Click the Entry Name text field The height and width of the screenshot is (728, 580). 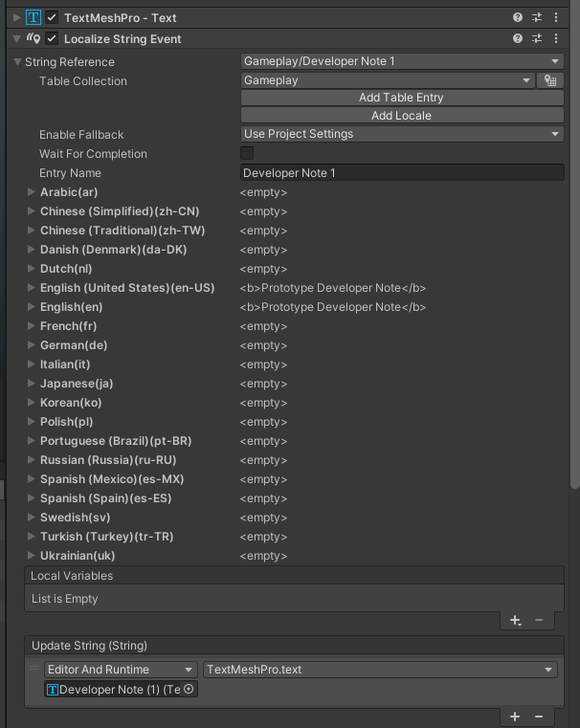(x=402, y=173)
